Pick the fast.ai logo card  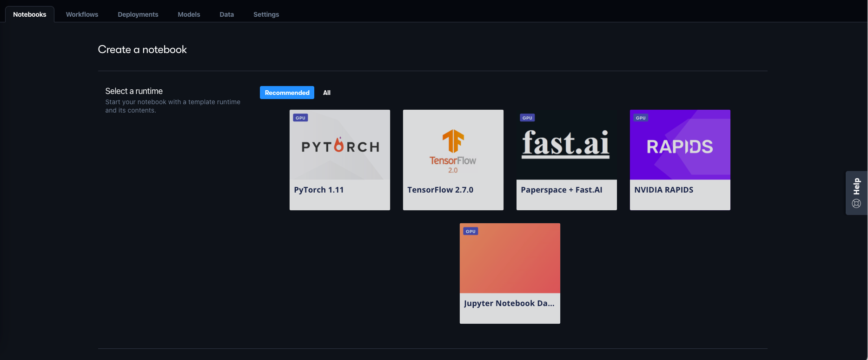(x=567, y=145)
